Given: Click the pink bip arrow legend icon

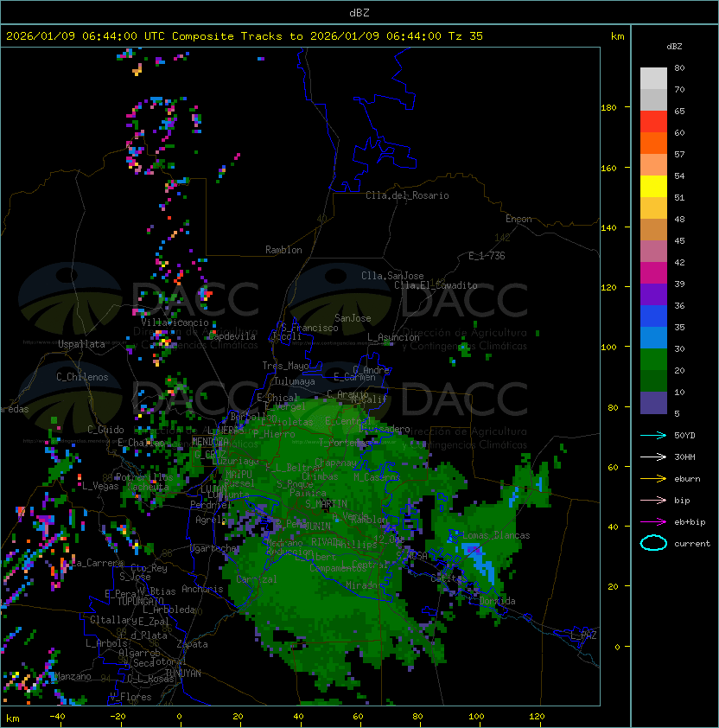Looking at the screenshot, I should tap(653, 500).
